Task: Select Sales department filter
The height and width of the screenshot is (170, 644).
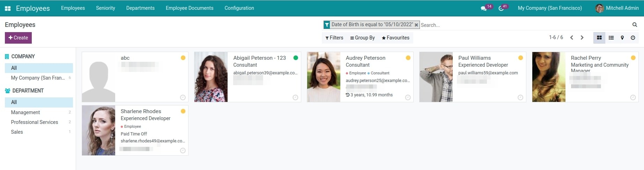Action: click(x=17, y=132)
